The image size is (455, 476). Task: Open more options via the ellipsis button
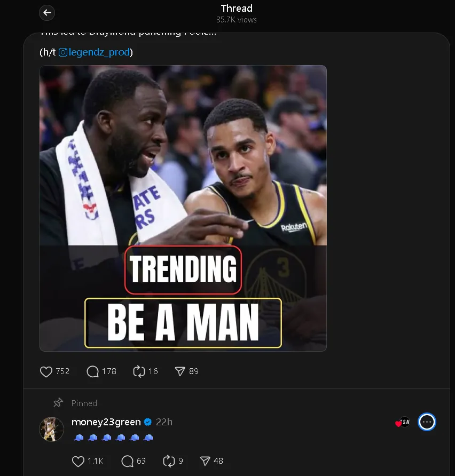pyautogui.click(x=427, y=422)
